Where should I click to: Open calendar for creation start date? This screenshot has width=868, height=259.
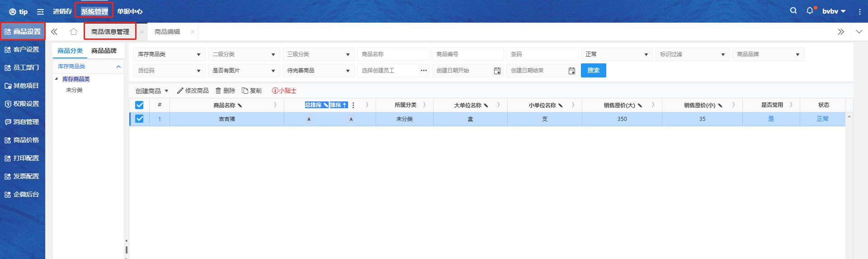497,71
